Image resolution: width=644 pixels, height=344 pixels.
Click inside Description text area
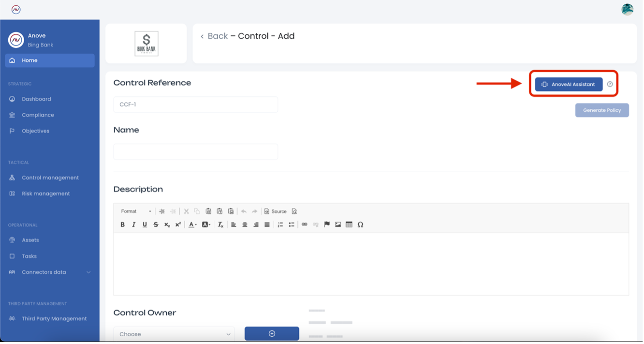371,264
